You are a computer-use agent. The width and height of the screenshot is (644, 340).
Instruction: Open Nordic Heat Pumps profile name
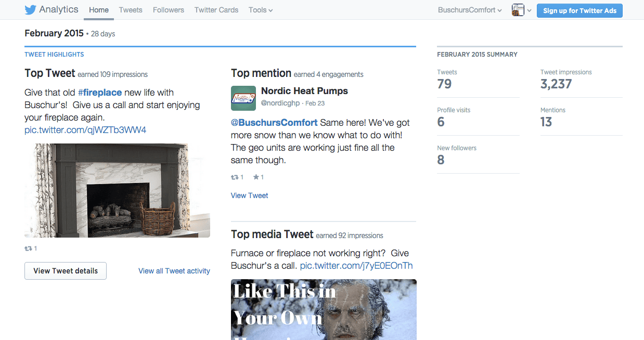[x=304, y=91]
